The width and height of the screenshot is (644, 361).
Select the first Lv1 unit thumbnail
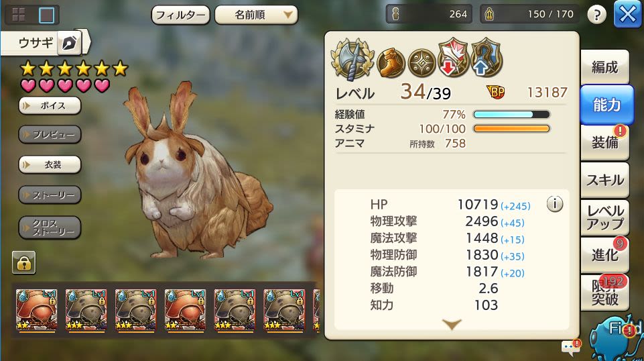(x=36, y=309)
